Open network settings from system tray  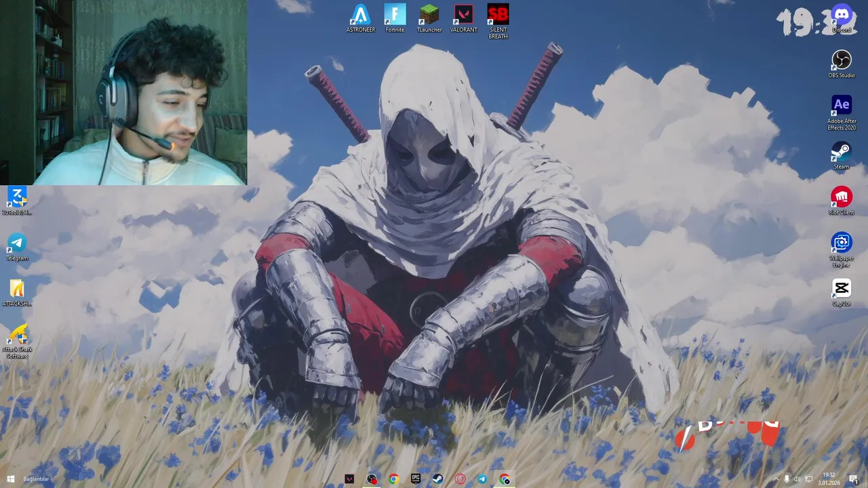808,479
